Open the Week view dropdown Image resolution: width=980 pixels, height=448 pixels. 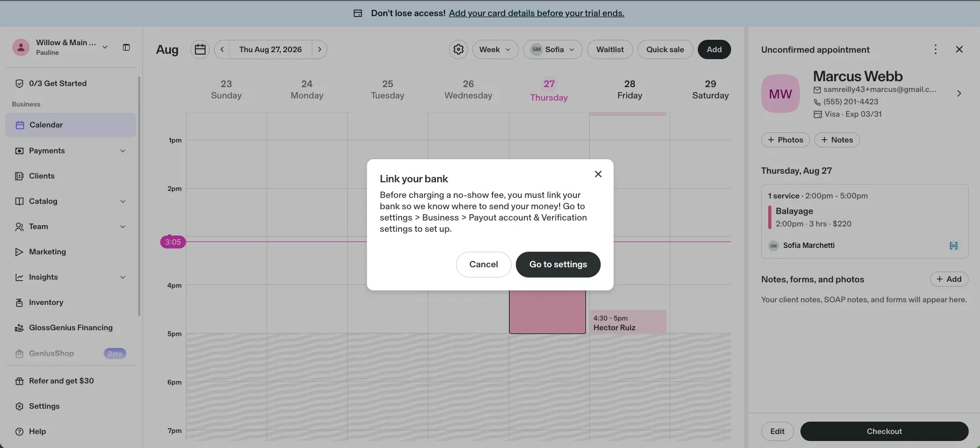pyautogui.click(x=495, y=49)
